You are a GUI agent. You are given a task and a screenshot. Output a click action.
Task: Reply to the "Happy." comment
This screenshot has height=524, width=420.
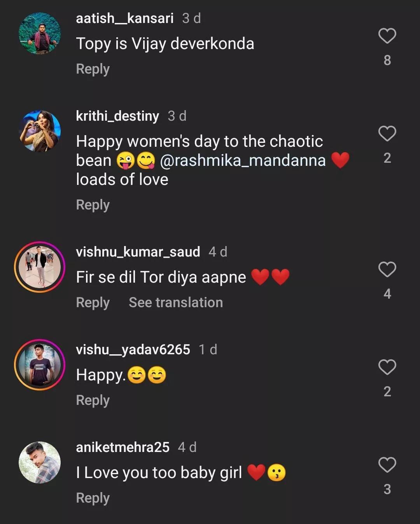tap(93, 400)
